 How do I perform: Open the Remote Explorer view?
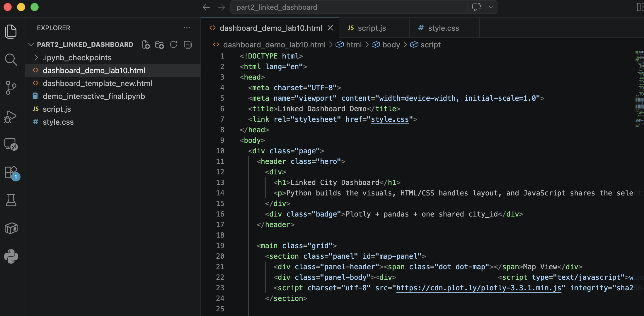pos(11,144)
